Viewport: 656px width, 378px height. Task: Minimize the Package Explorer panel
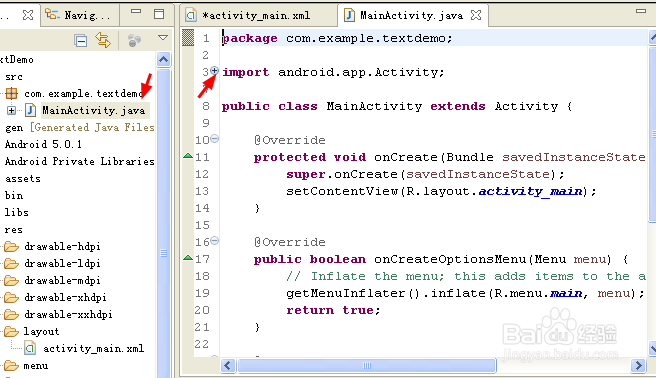(136, 12)
